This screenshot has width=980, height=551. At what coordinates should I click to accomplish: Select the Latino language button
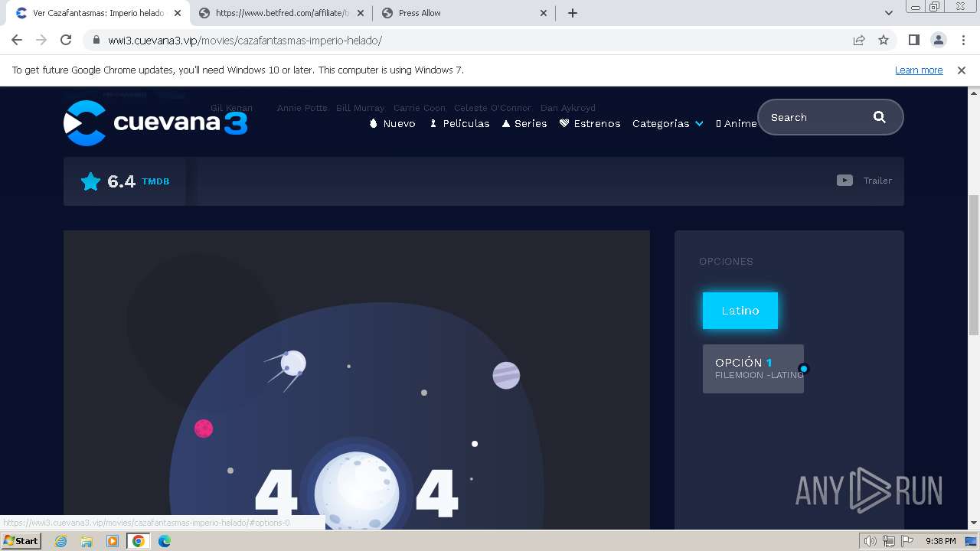(x=740, y=311)
